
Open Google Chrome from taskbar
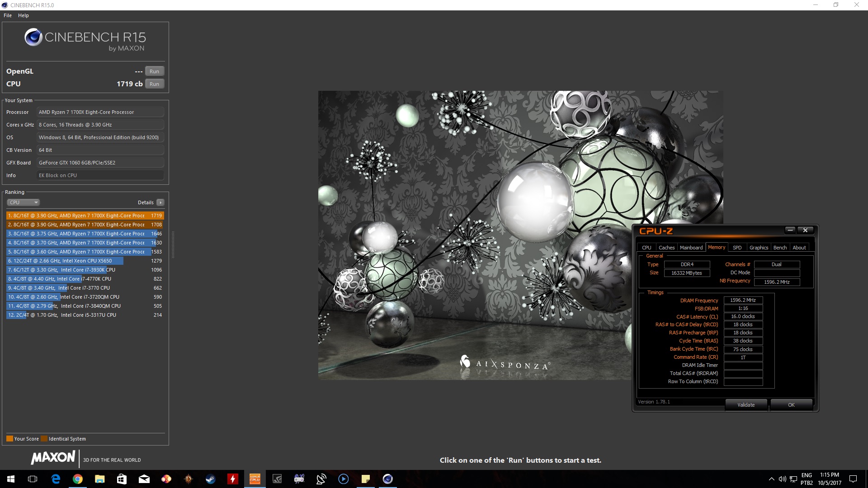coord(78,479)
